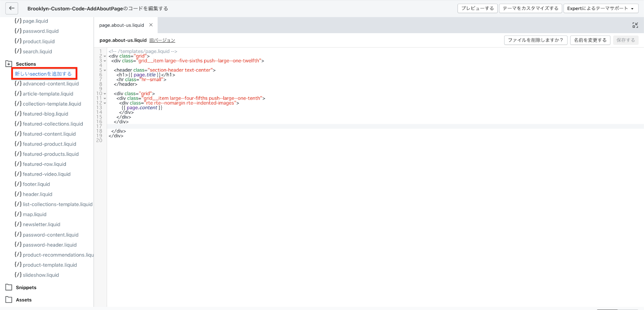This screenshot has height=310, width=644.
Task: Close the page.about-us.liquid tab
Action: (x=151, y=25)
